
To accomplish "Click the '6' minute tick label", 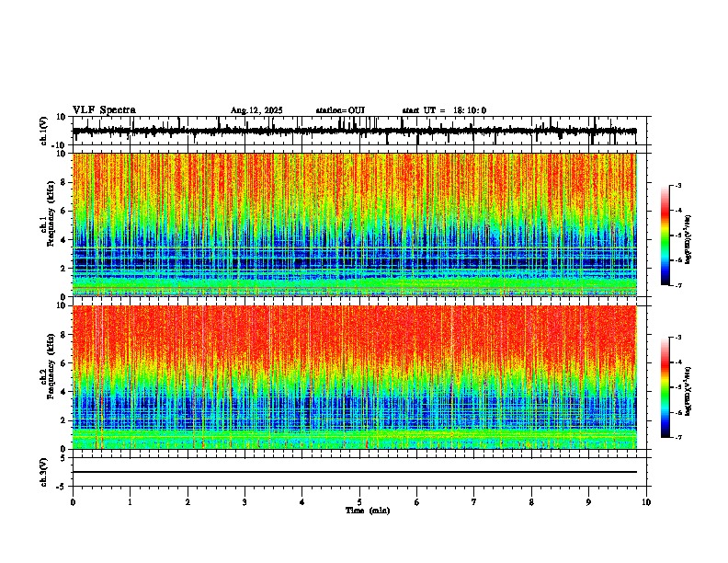I will (417, 502).
